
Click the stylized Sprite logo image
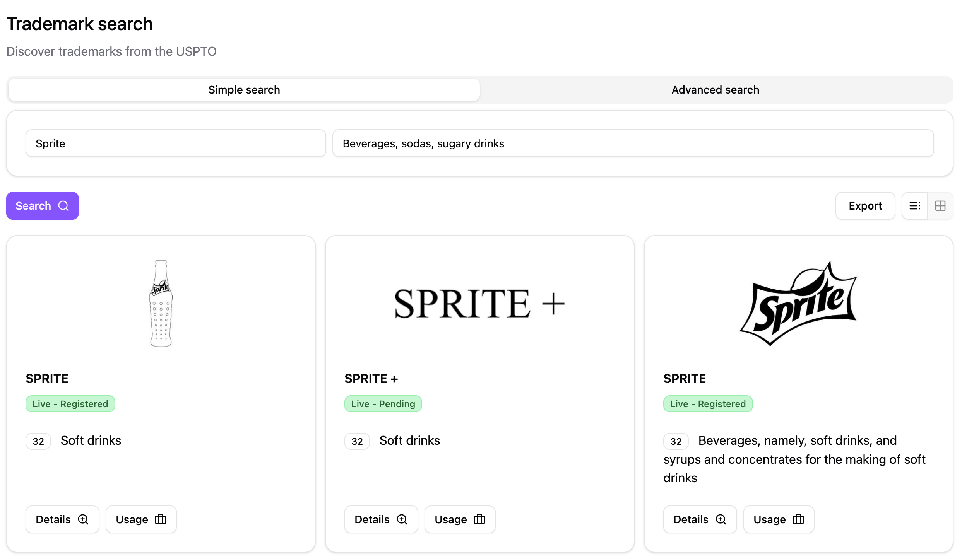(798, 303)
